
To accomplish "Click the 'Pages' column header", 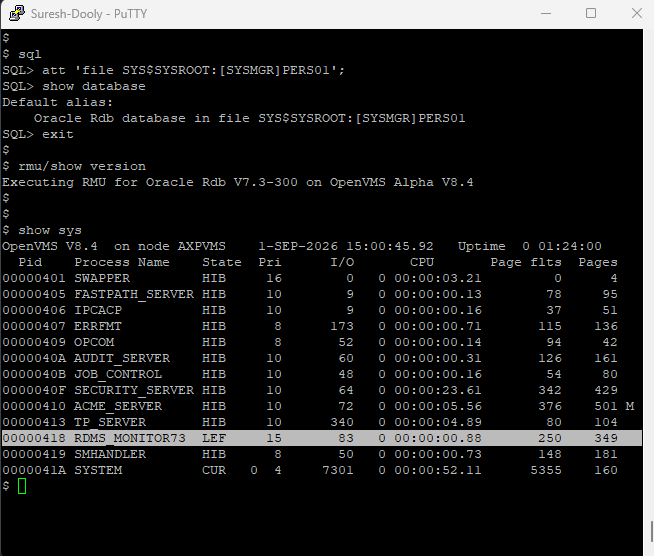I will [598, 262].
